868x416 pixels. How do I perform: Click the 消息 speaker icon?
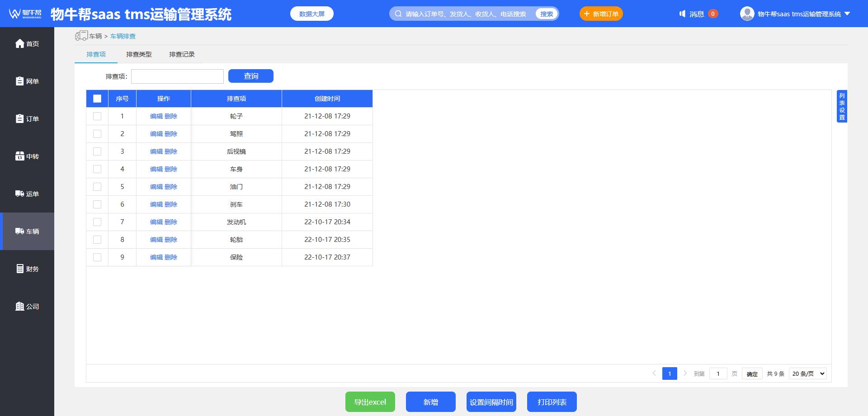click(682, 14)
